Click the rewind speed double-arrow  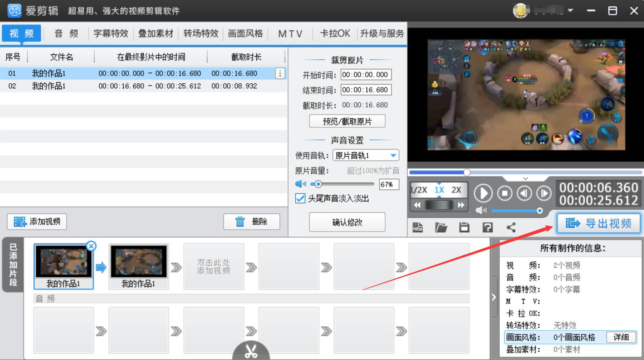[x=417, y=205]
